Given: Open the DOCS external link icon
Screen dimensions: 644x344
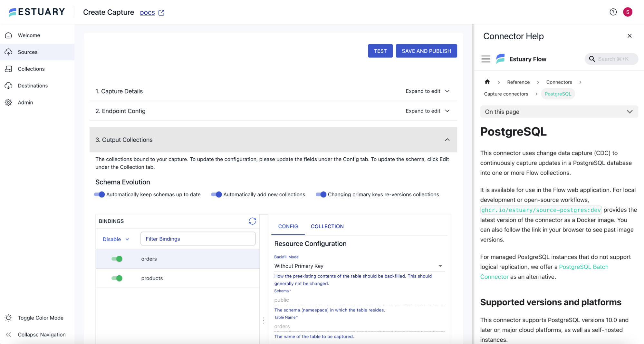Looking at the screenshot, I should [161, 13].
